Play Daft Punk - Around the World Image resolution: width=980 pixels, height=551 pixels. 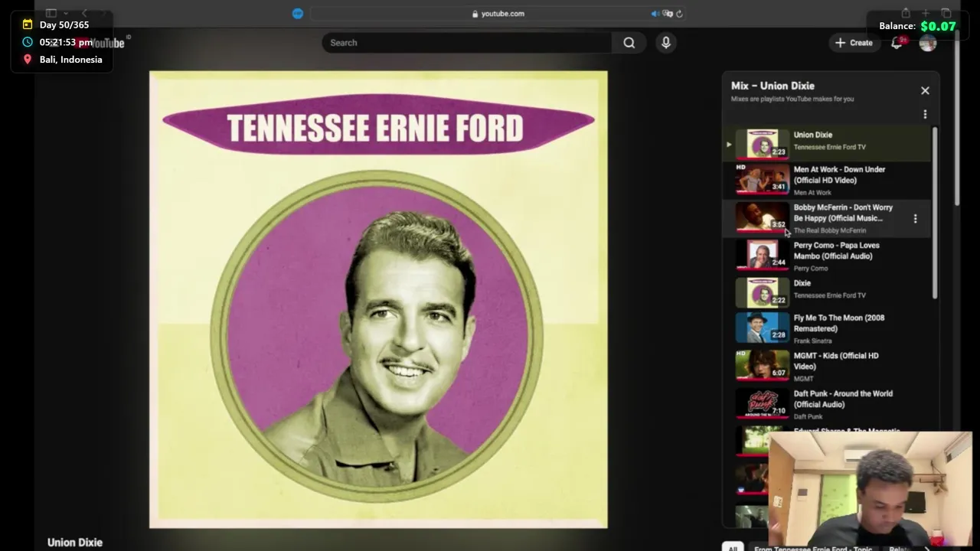(843, 399)
